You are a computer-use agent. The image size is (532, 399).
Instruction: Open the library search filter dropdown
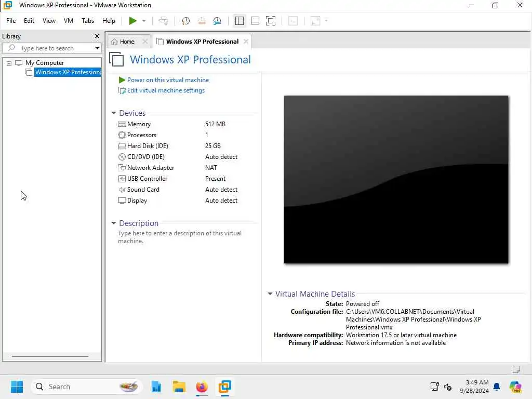pos(97,48)
